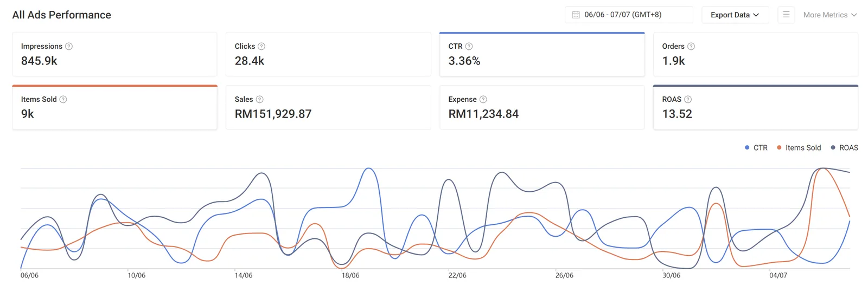Click the 1.9k orders value
The height and width of the screenshot is (292, 868).
[674, 61]
